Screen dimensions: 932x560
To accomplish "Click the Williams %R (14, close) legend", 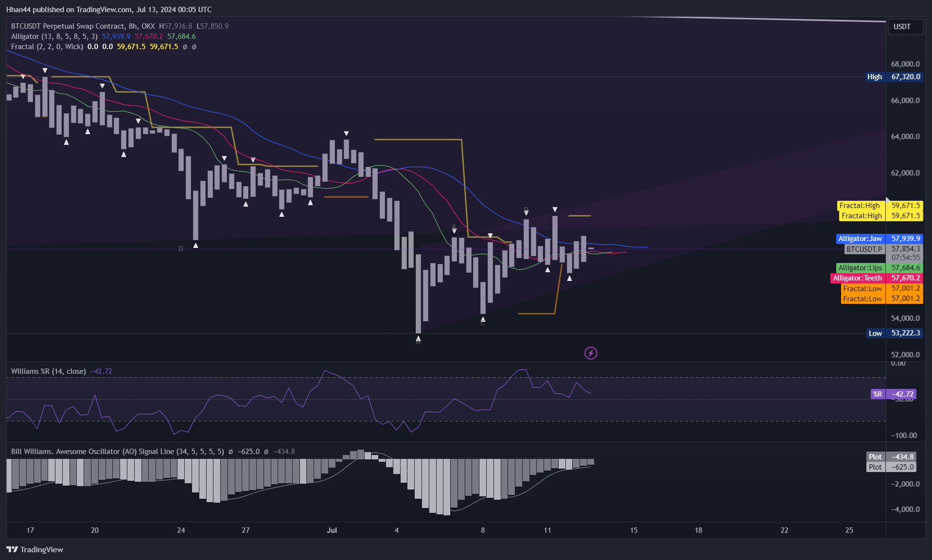I will [x=49, y=371].
